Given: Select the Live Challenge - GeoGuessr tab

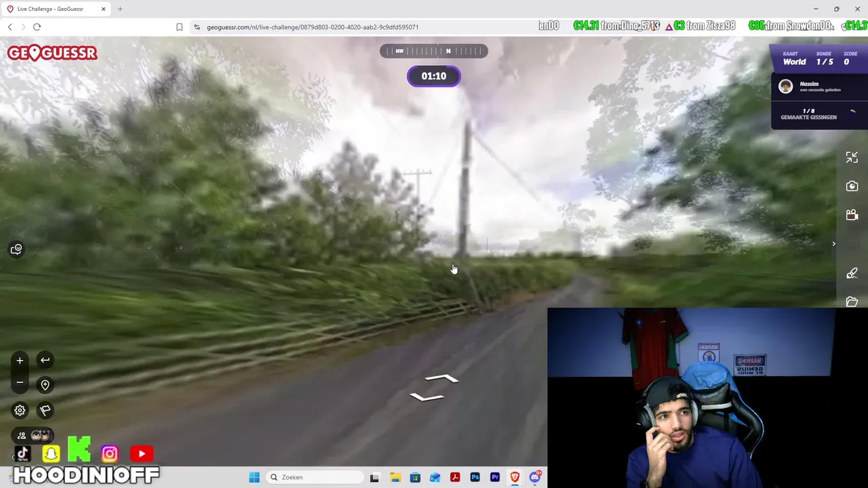Looking at the screenshot, I should coord(56,9).
